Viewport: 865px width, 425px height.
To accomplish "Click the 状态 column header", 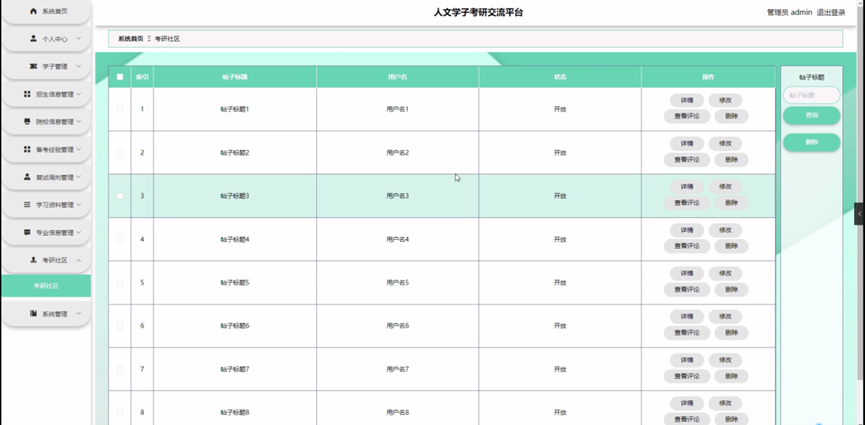I will 560,77.
